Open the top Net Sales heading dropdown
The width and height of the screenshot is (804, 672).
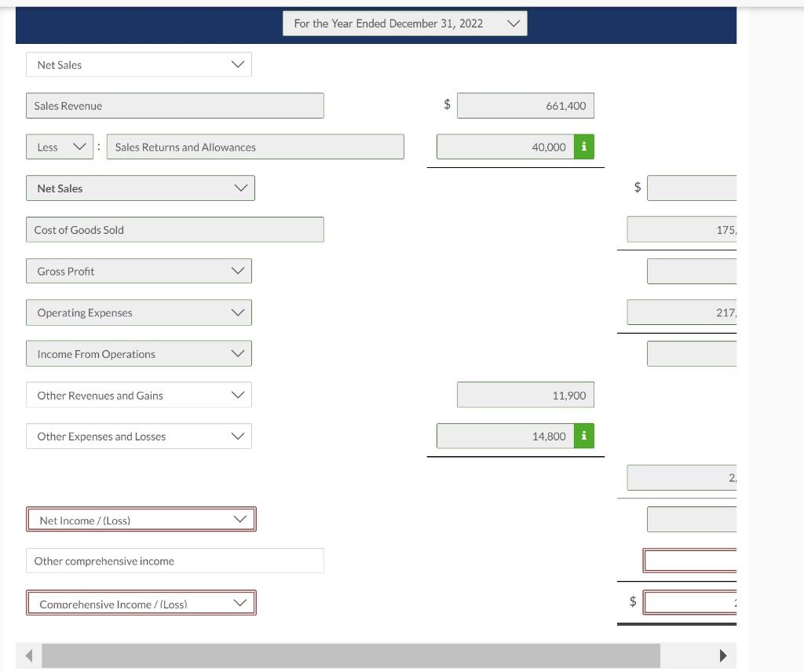(139, 64)
